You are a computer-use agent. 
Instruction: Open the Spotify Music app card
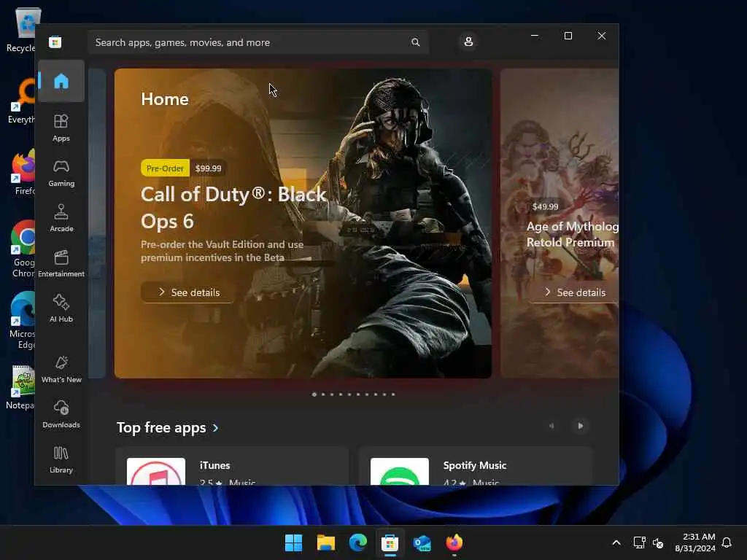(476, 467)
